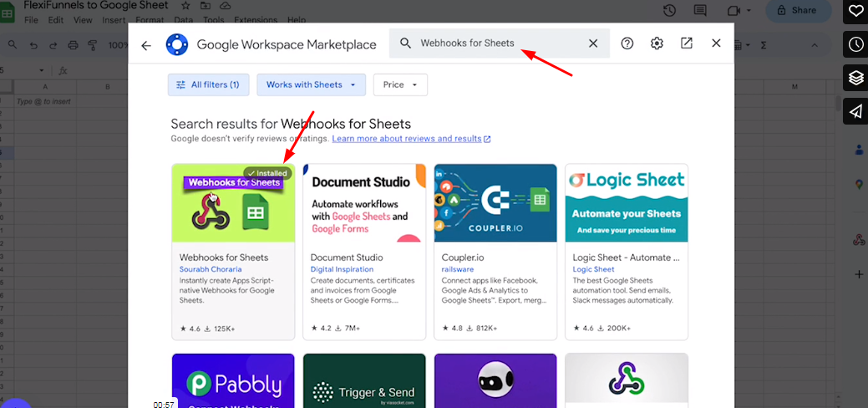Open the View menu in Sheets
Screen dimensions: 868x408
pyautogui.click(x=83, y=20)
